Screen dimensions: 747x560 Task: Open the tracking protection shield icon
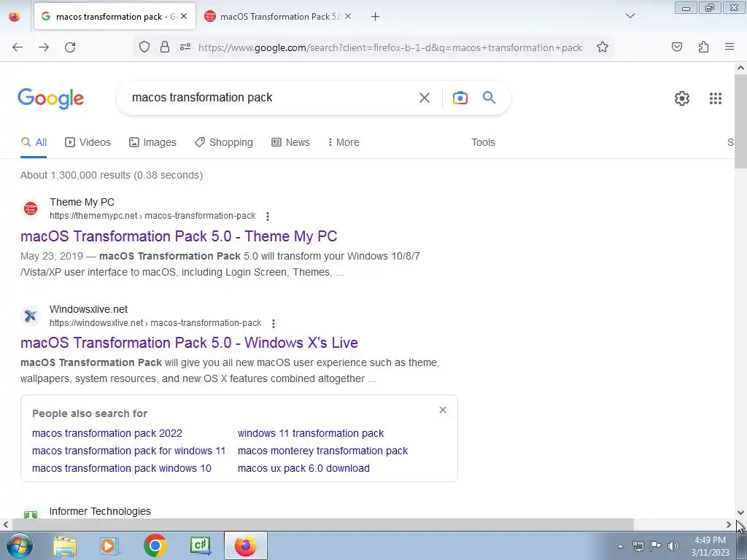click(144, 47)
